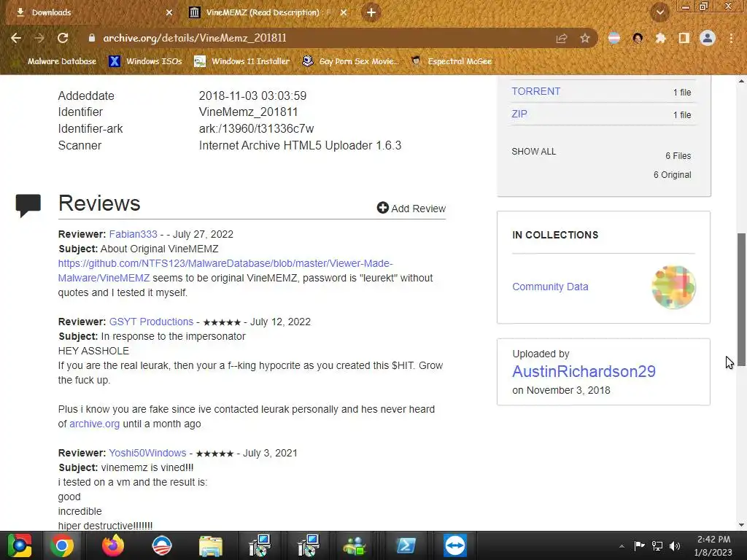Open the second installer taskbar icon

(309, 545)
